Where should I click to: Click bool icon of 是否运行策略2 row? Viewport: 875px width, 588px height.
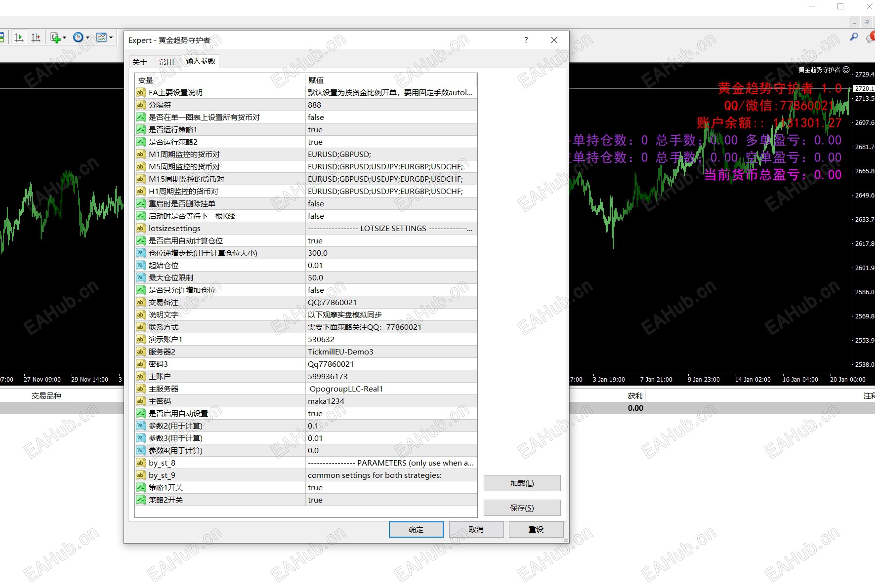coord(141,142)
